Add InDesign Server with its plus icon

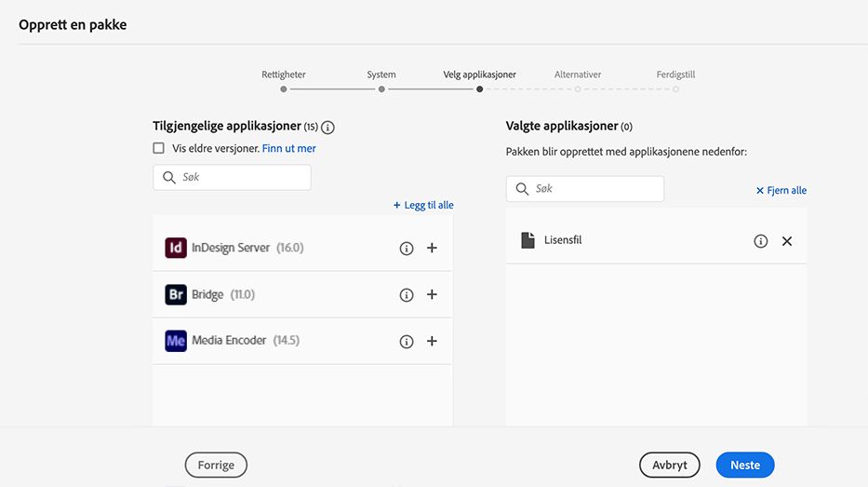click(x=432, y=248)
